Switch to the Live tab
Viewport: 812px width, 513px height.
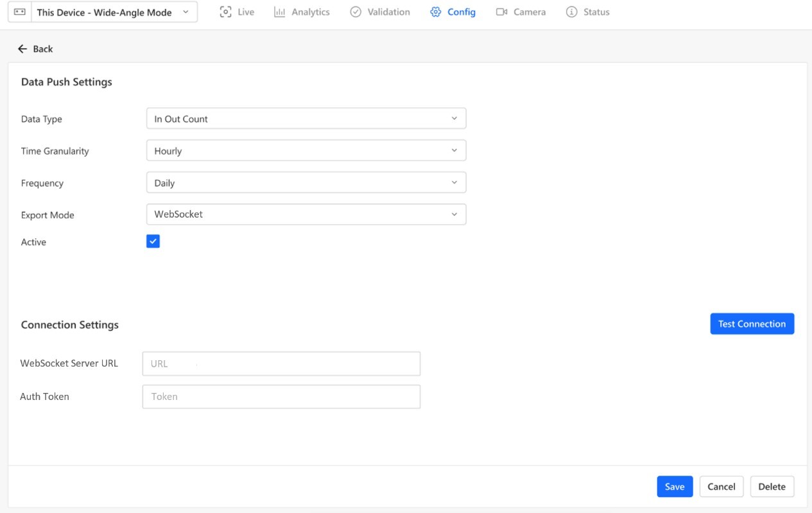coord(237,12)
